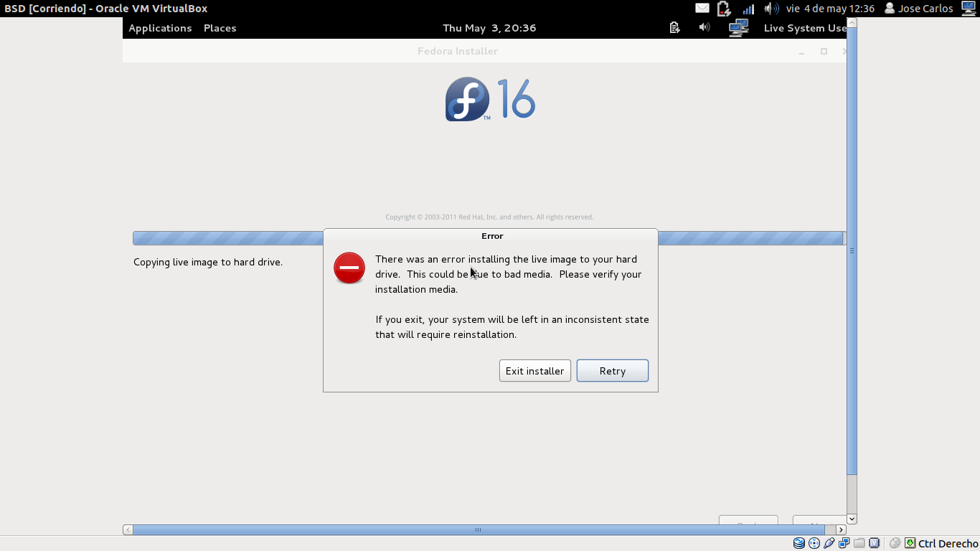This screenshot has width=980, height=551.
Task: Click the VirtualBox window title 'BSD [Corriendo]'
Action: point(105,9)
